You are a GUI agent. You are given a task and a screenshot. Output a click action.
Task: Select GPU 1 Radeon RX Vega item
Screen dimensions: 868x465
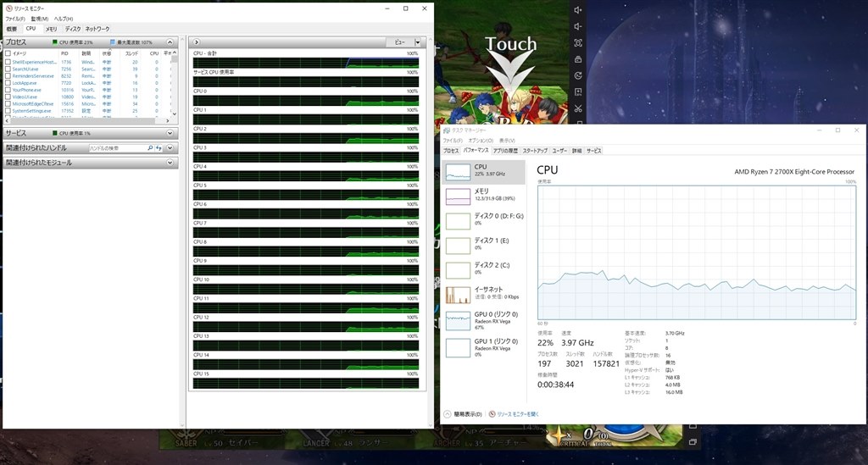point(483,348)
